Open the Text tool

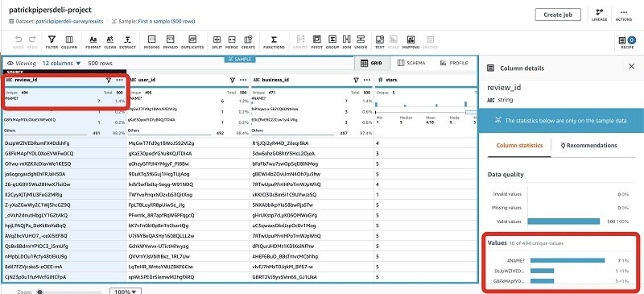[x=380, y=43]
